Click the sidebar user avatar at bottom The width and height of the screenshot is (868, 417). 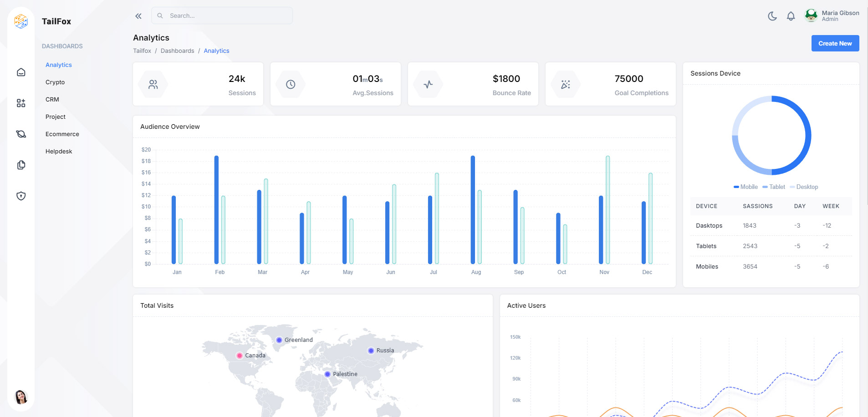click(x=21, y=397)
